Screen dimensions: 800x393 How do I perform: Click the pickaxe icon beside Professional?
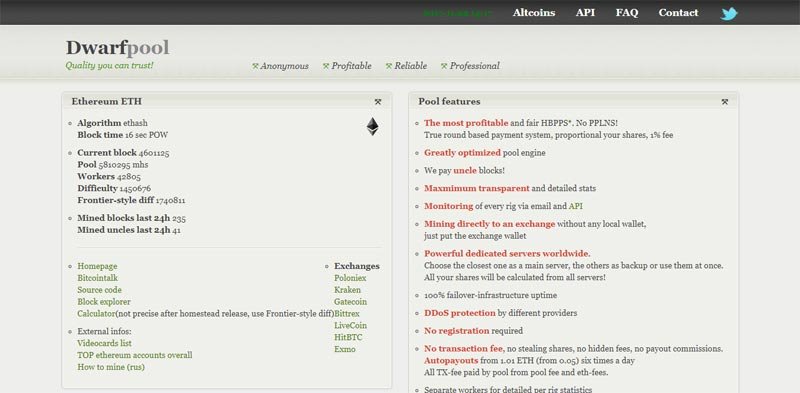point(444,66)
